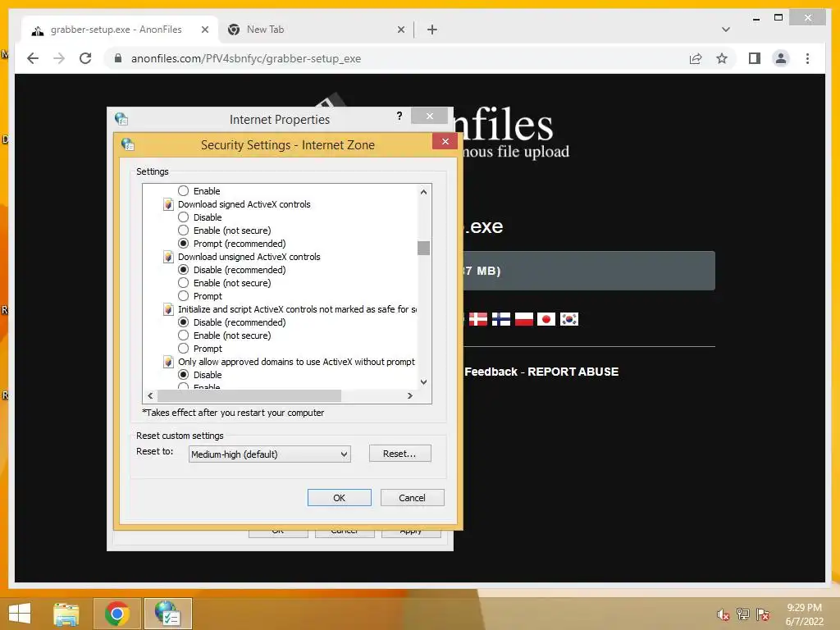
Task: Click the vertical scrollbar thumb in settings
Action: tap(423, 248)
